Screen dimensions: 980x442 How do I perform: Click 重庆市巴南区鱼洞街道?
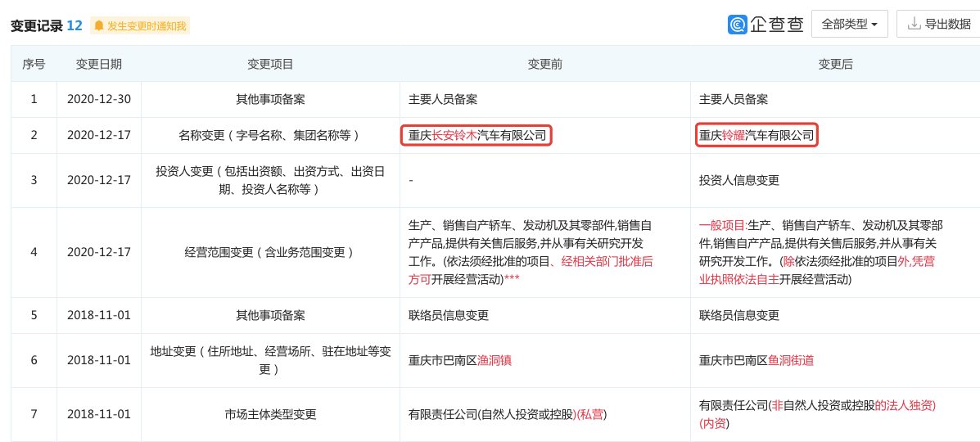coord(756,360)
